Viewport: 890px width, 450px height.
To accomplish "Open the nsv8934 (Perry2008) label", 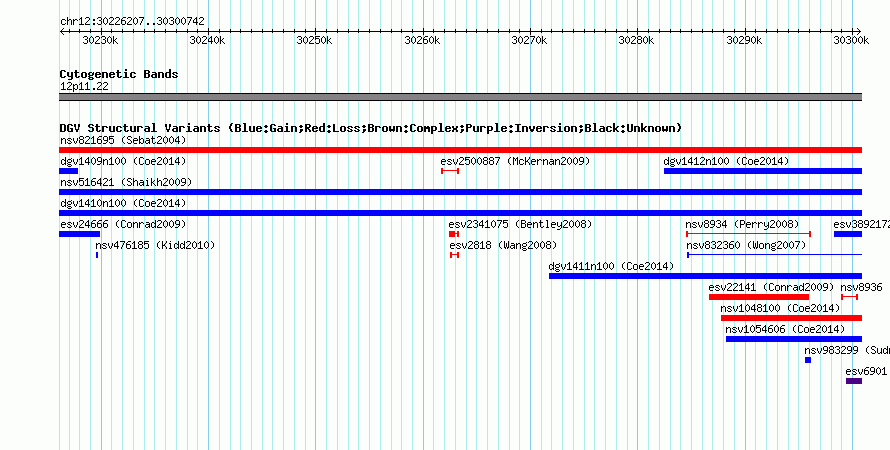I will [742, 224].
